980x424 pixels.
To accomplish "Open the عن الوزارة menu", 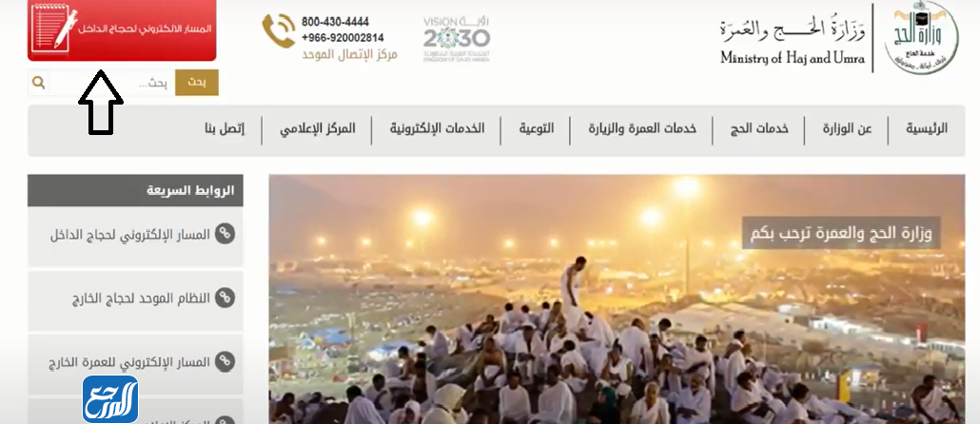I will pyautogui.click(x=847, y=128).
